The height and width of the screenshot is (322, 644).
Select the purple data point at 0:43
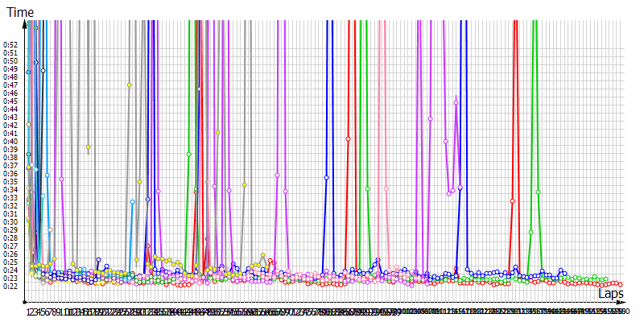tap(431, 118)
